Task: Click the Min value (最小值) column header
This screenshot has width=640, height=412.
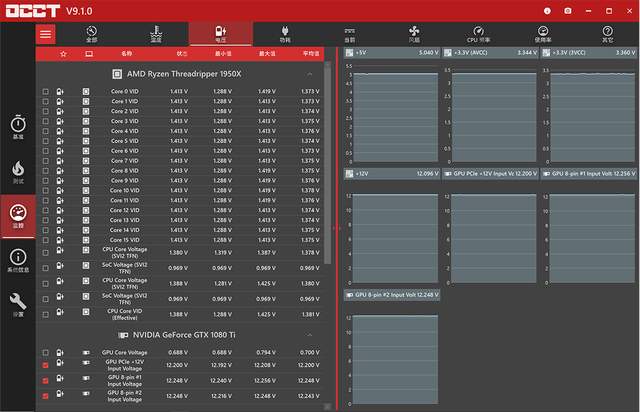Action: coord(222,54)
